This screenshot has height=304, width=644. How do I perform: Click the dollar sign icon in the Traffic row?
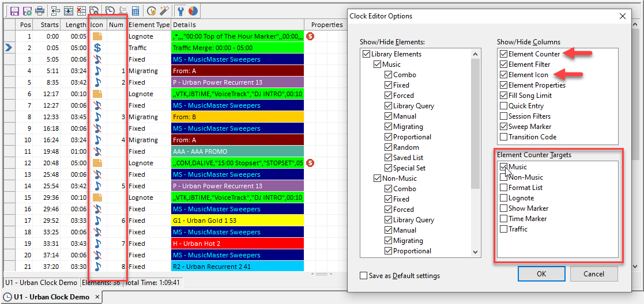tap(97, 48)
